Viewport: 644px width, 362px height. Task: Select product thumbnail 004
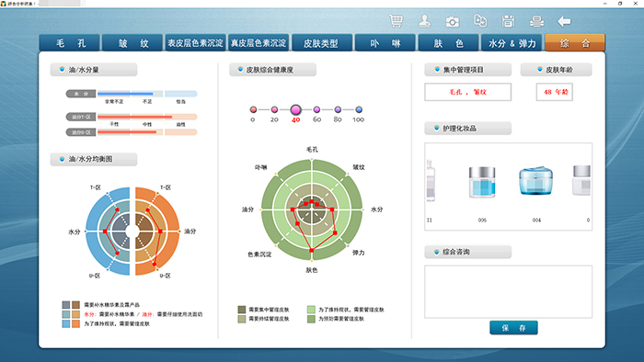[536, 181]
